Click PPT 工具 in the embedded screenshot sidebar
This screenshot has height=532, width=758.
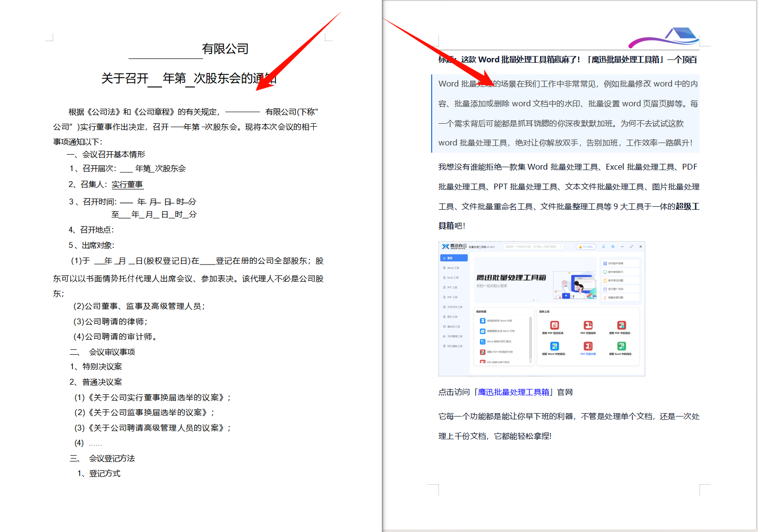(450, 288)
